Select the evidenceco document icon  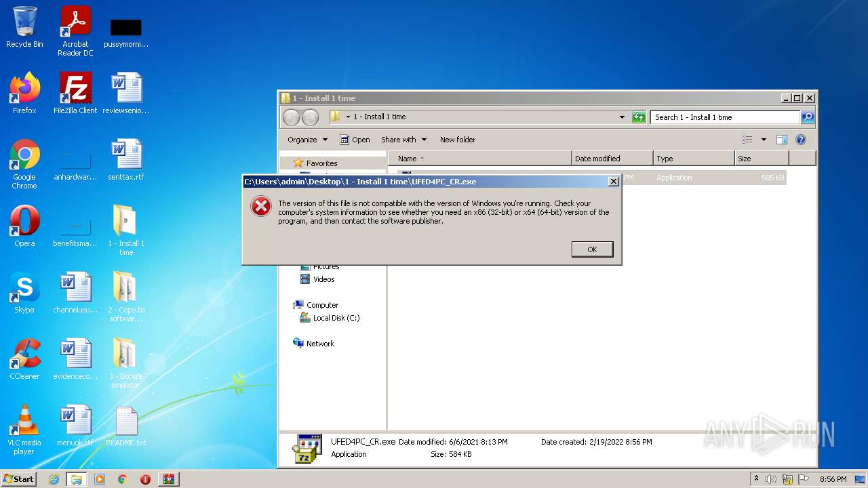pyautogui.click(x=75, y=359)
